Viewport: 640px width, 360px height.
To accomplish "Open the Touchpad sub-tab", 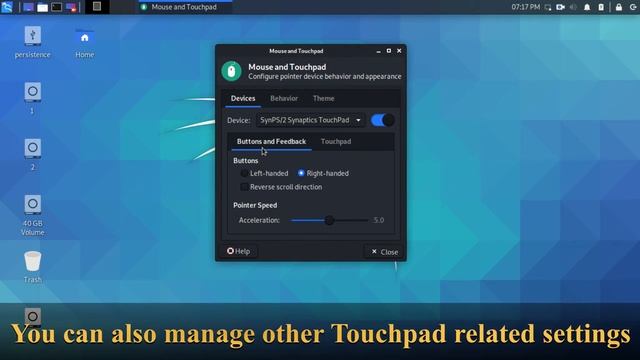I will [336, 142].
